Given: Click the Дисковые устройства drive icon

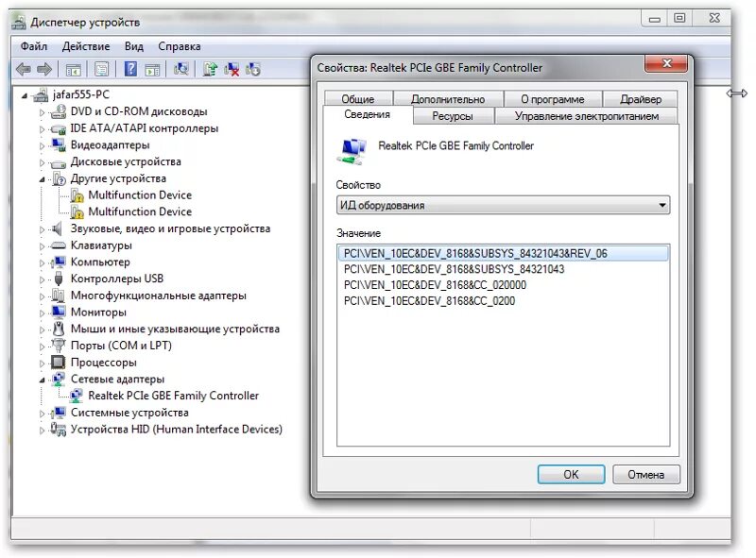Looking at the screenshot, I should [59, 162].
